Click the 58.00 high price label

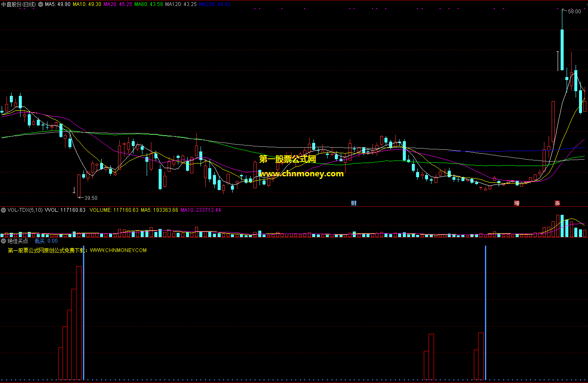tap(574, 12)
